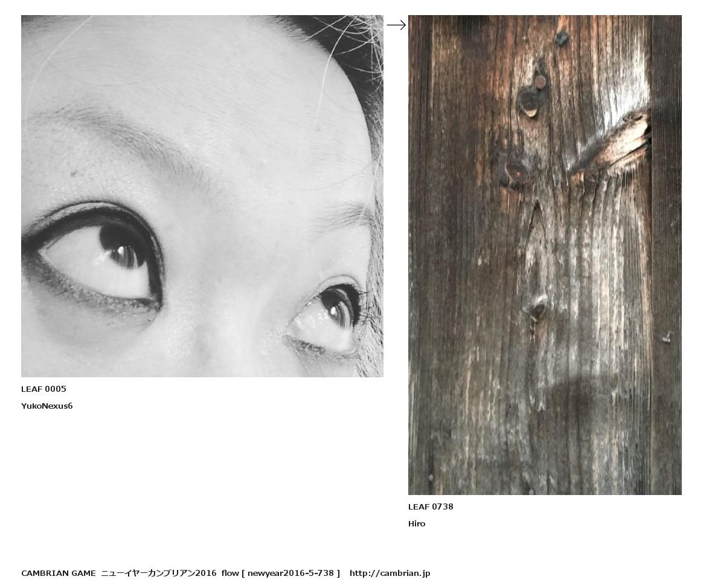
Task: Open the Hiro author name
Action: pos(417,524)
